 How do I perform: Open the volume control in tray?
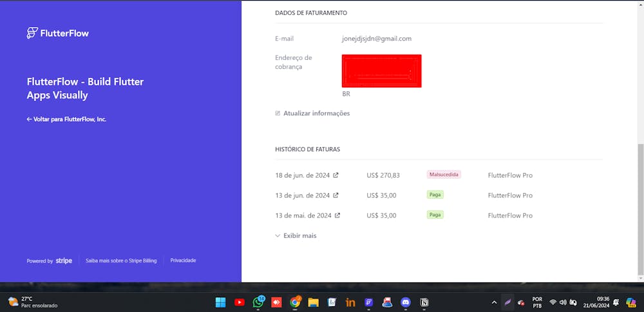(x=563, y=302)
